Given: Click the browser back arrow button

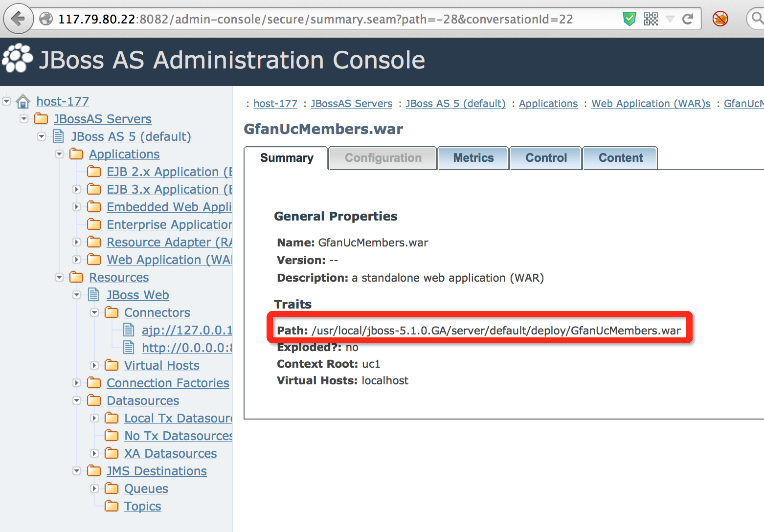Looking at the screenshot, I should (x=19, y=19).
